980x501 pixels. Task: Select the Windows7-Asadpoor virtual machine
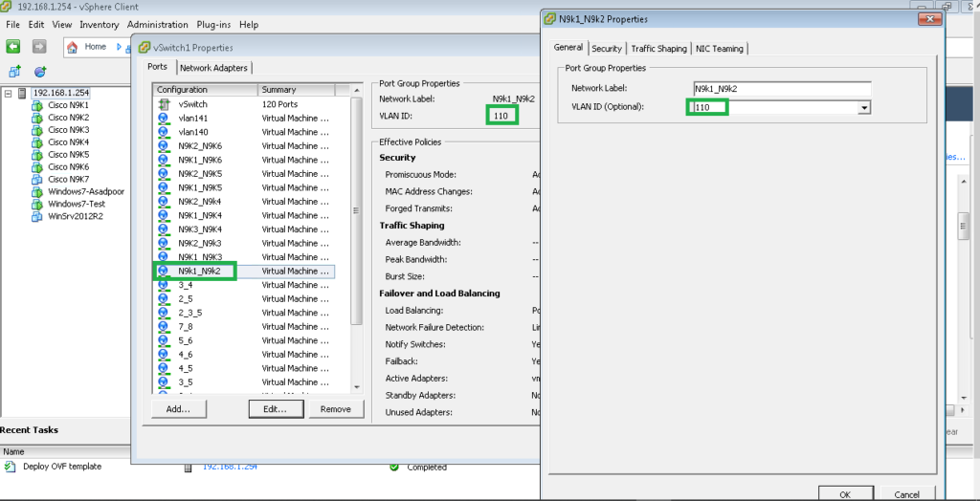[x=85, y=192]
